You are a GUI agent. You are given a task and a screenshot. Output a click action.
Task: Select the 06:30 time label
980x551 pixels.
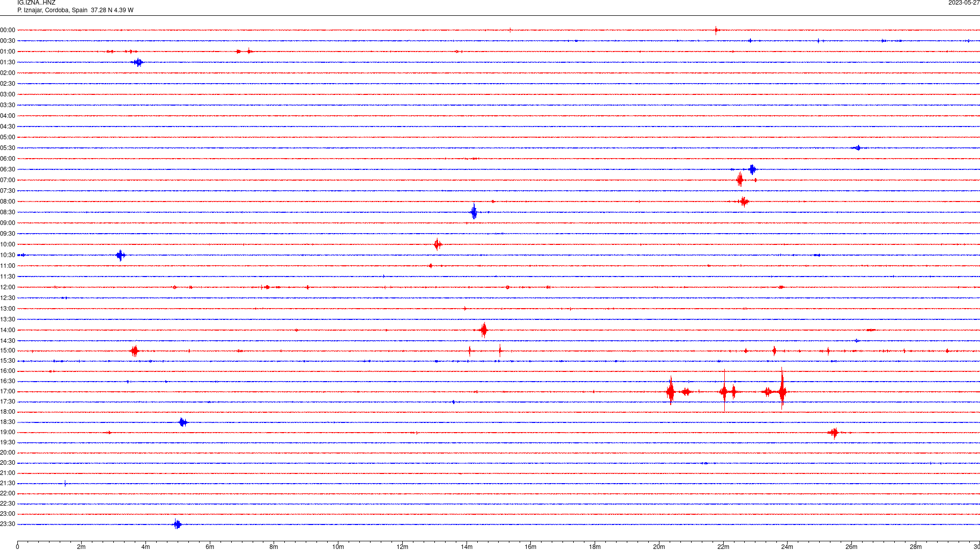tap(8, 169)
